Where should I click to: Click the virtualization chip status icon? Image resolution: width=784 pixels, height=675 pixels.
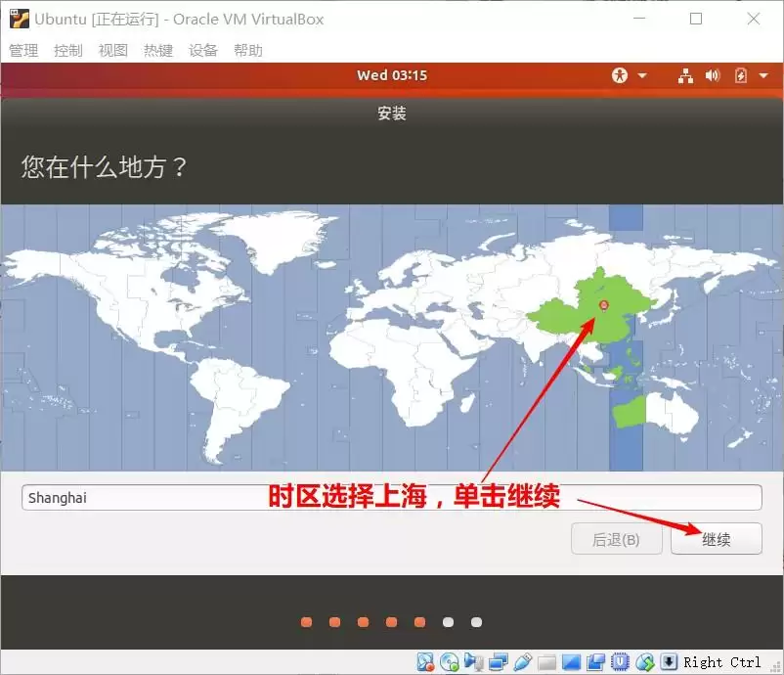[x=619, y=661]
